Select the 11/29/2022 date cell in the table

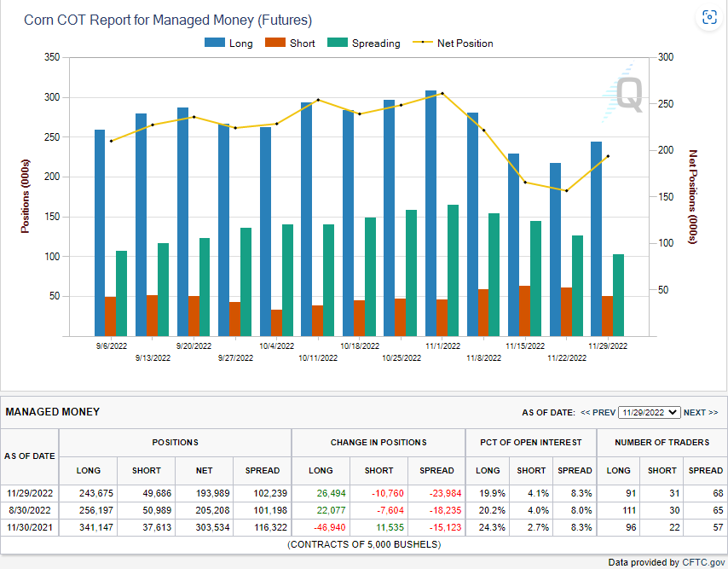click(30, 493)
